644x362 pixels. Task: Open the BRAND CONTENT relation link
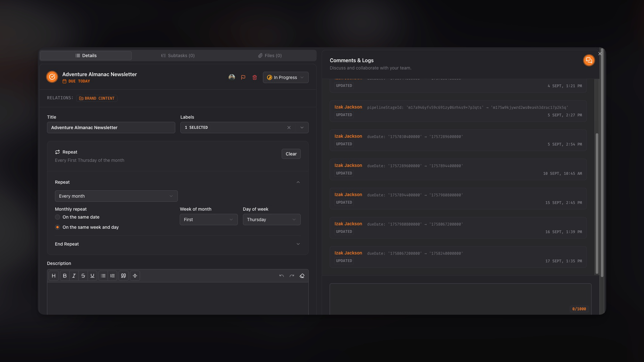[97, 98]
